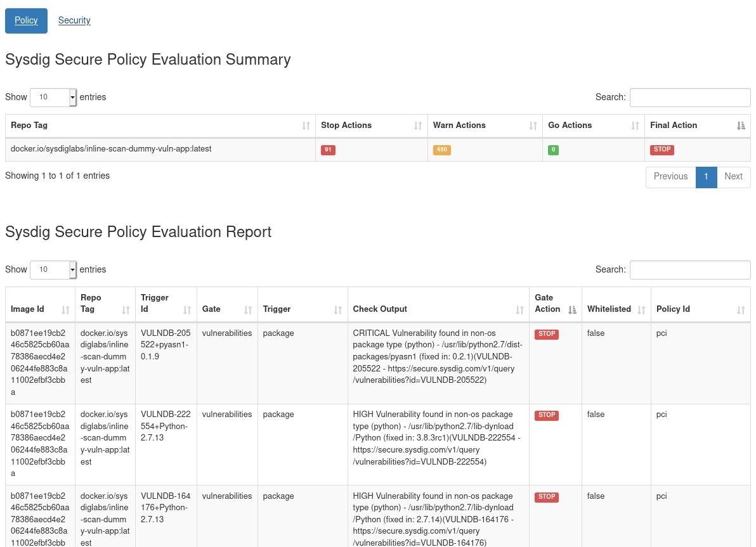756x547 pixels.
Task: Select page 1 in pagination
Action: (x=706, y=177)
